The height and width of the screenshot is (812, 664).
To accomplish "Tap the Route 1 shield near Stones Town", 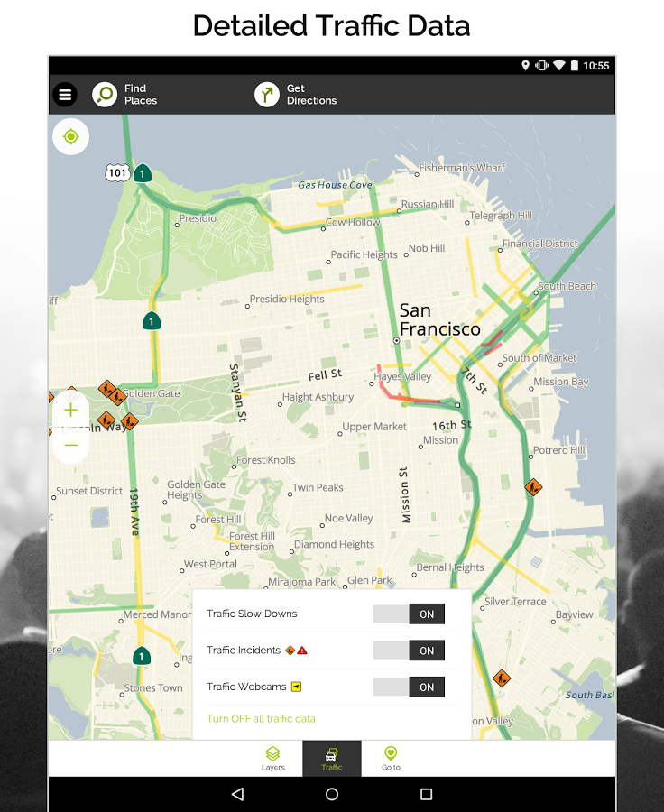I will [142, 656].
